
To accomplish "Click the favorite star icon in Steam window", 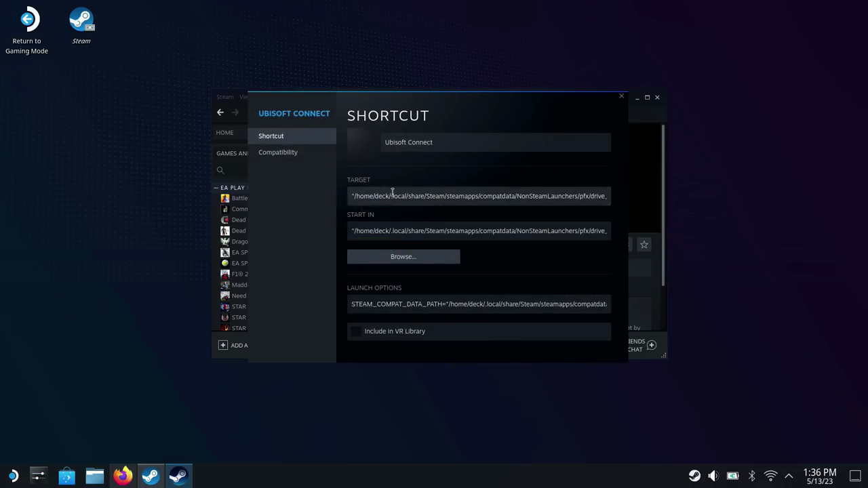I will (644, 245).
